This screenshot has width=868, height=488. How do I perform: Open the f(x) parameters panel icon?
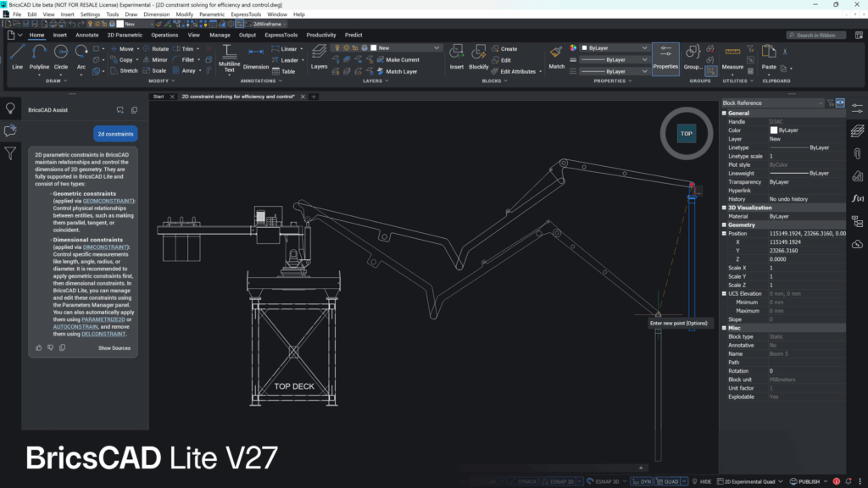click(x=858, y=198)
